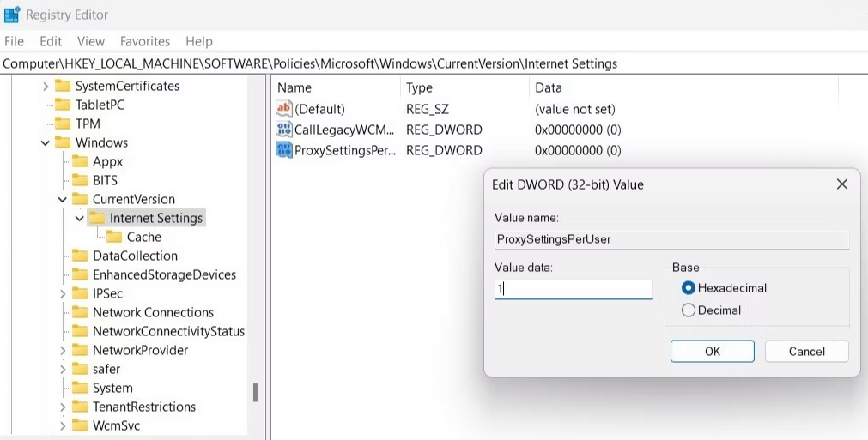Click the Internet Settings folder icon
The height and width of the screenshot is (440, 868).
point(97,218)
